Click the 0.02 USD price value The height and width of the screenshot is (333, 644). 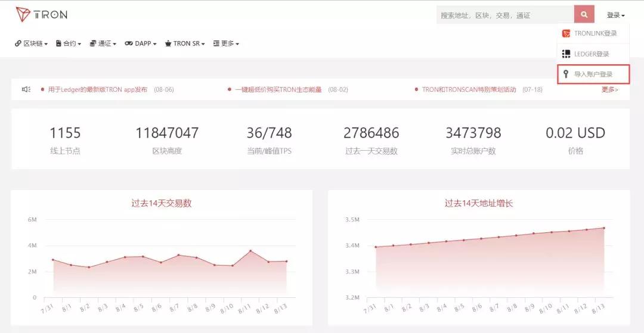(575, 133)
